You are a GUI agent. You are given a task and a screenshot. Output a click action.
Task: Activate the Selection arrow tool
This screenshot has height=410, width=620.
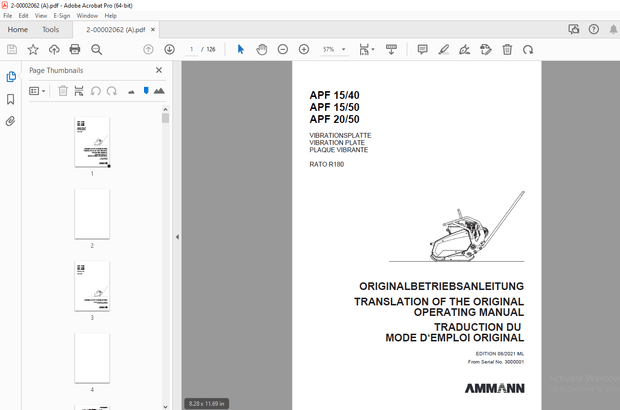[240, 49]
